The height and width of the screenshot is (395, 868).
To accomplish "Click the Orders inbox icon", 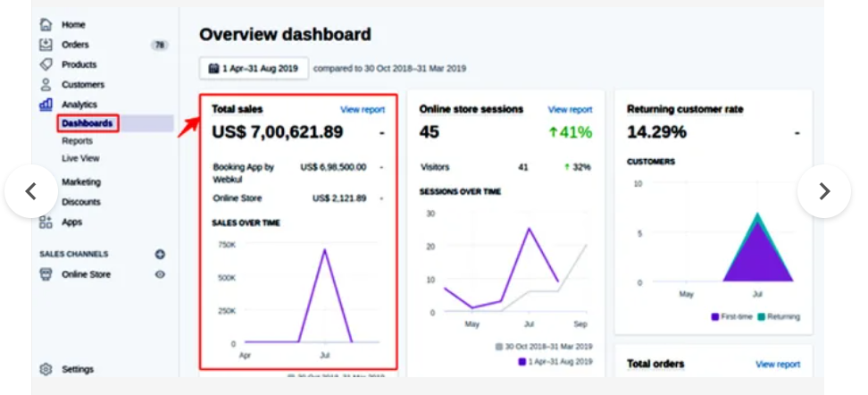I will pyautogui.click(x=46, y=45).
